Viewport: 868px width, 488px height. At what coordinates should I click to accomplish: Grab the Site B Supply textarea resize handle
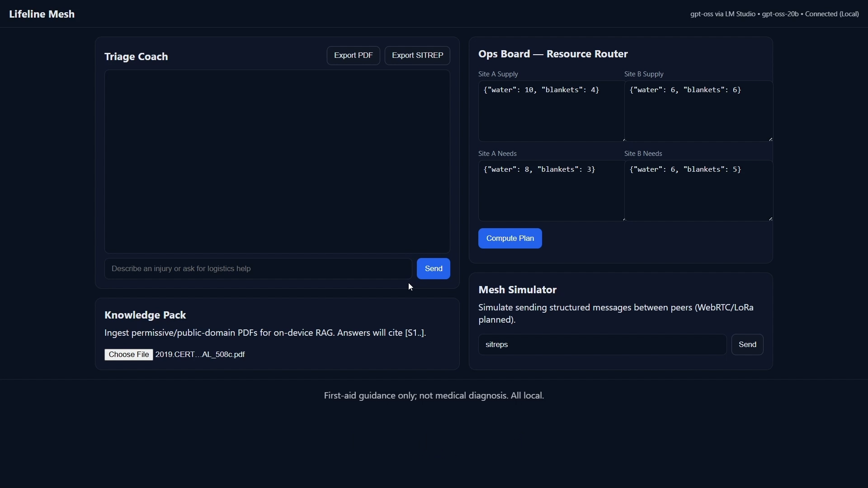point(770,139)
